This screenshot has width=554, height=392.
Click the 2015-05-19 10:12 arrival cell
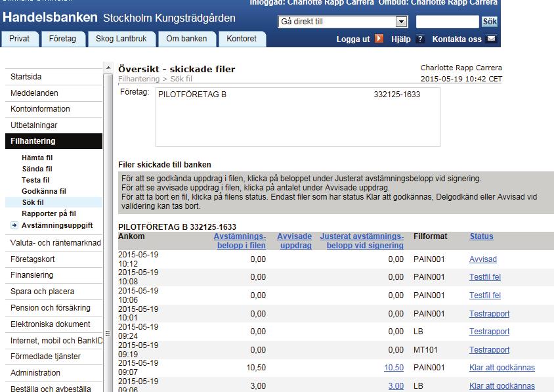click(138, 259)
